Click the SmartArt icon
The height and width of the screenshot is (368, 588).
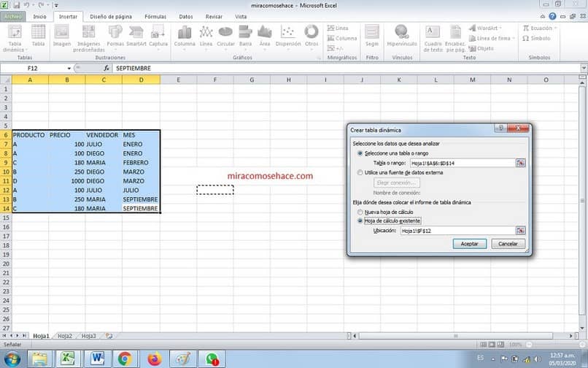pyautogui.click(x=136, y=36)
